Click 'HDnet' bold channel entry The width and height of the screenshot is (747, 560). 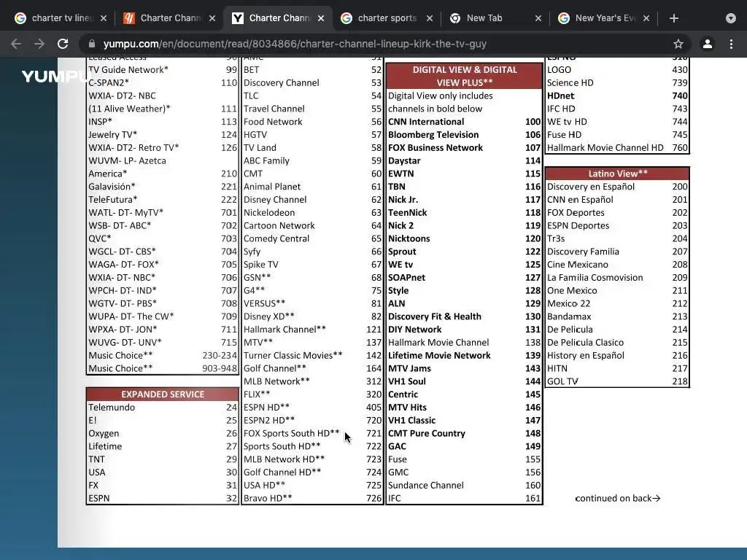(x=617, y=96)
